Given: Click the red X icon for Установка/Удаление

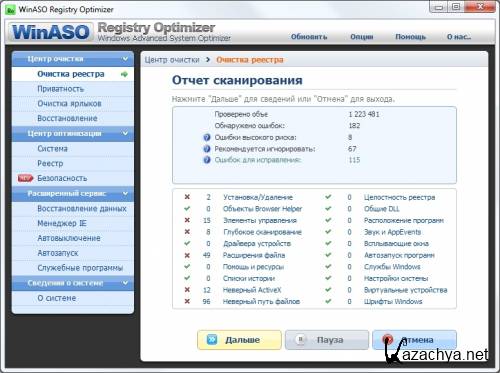Looking at the screenshot, I should click(x=187, y=197).
